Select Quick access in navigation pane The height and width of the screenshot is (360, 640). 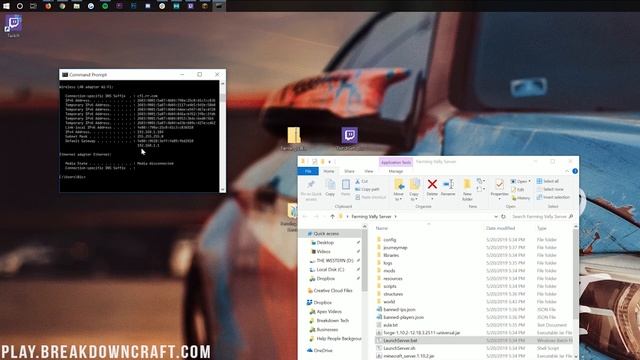[326, 233]
